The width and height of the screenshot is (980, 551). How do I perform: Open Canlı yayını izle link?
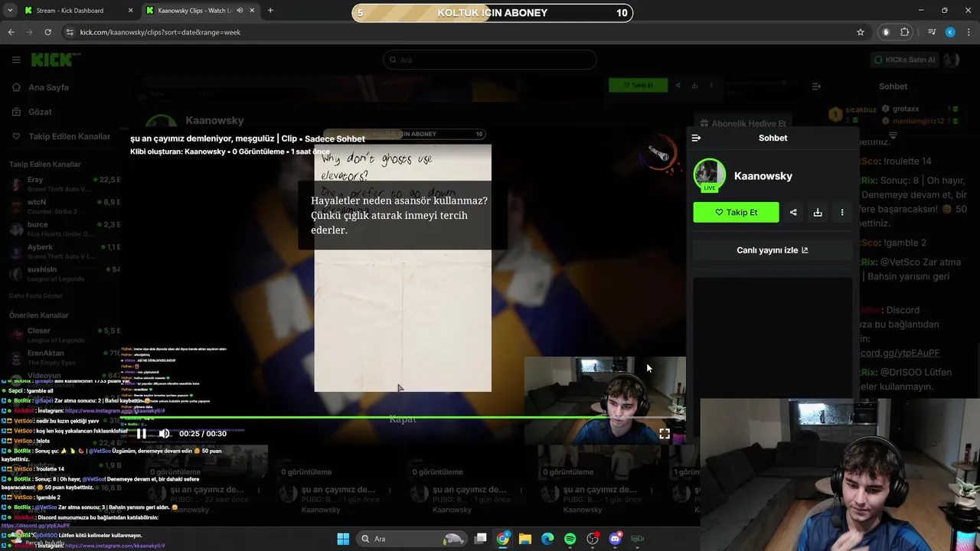[x=773, y=250]
